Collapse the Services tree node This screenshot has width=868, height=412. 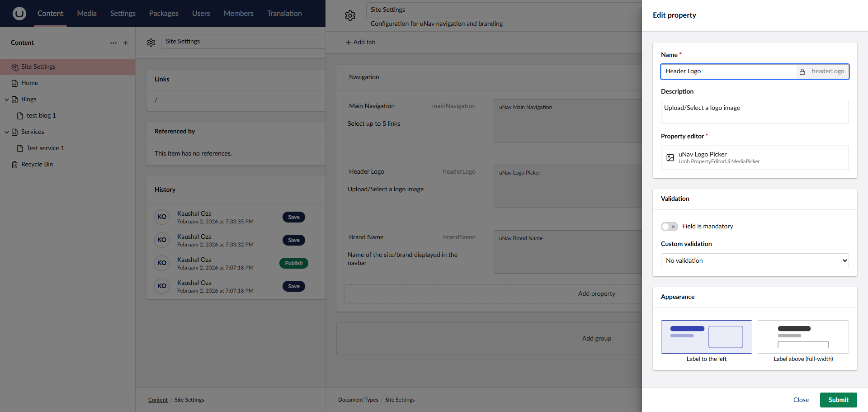(x=7, y=132)
